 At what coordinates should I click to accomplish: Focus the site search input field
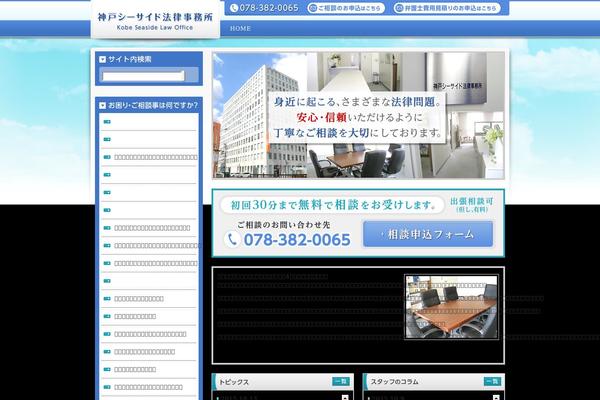(x=142, y=76)
